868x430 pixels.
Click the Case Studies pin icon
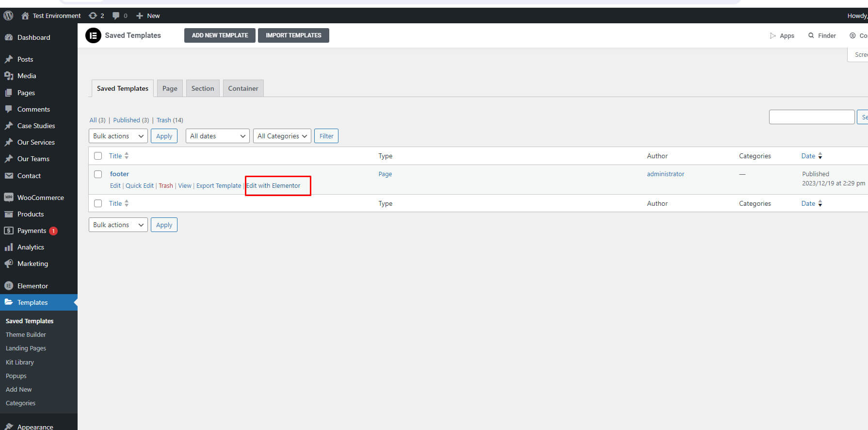coord(9,126)
